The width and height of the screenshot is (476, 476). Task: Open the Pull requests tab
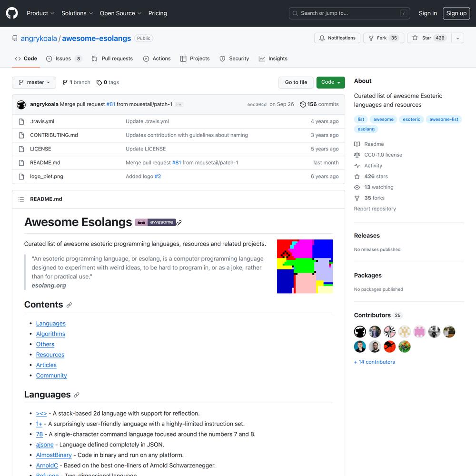click(x=112, y=59)
